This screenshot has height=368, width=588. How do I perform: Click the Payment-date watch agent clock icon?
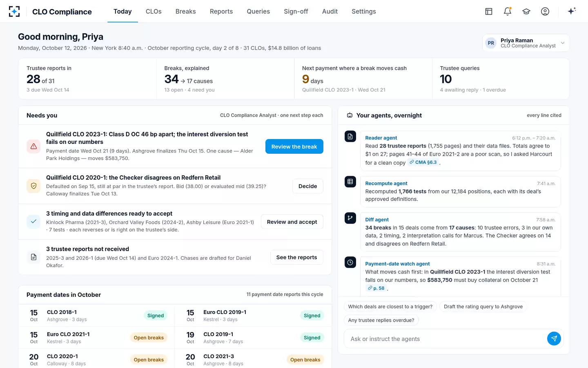(x=350, y=262)
